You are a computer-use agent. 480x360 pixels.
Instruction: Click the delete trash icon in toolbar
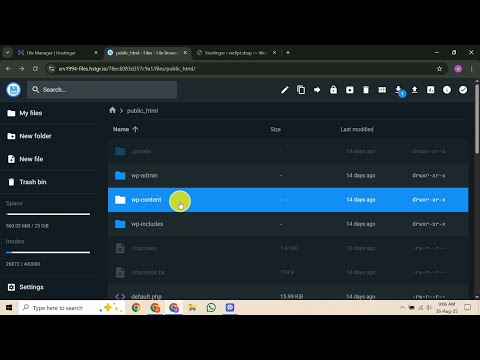[x=366, y=90]
